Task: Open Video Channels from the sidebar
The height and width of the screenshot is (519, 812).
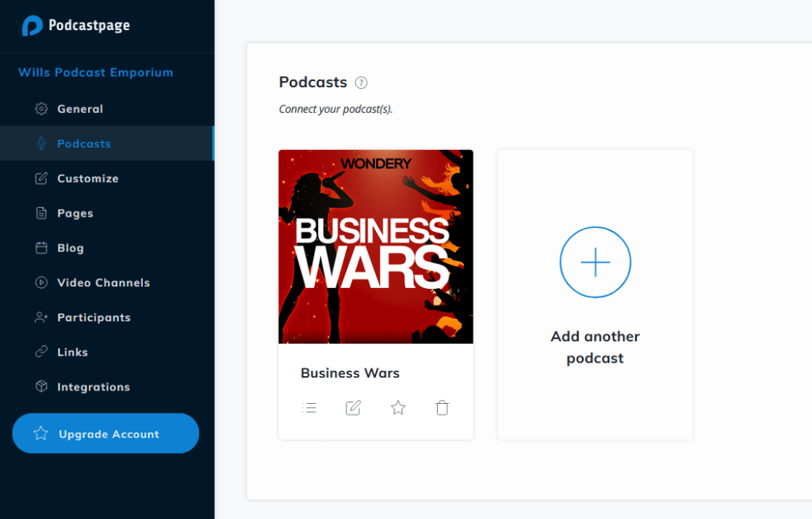Action: (x=103, y=283)
